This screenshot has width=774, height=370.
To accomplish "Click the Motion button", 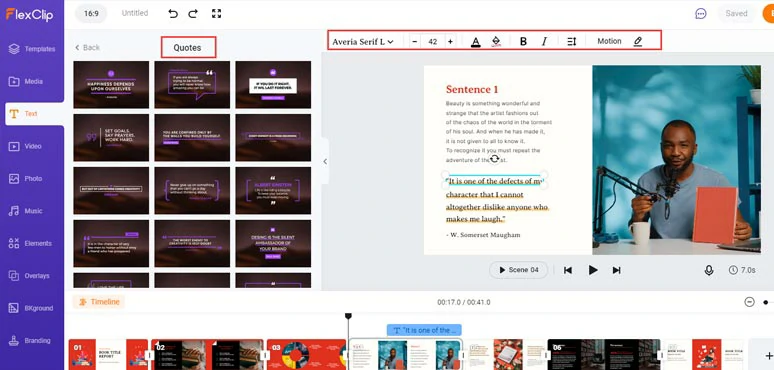I will click(x=609, y=41).
